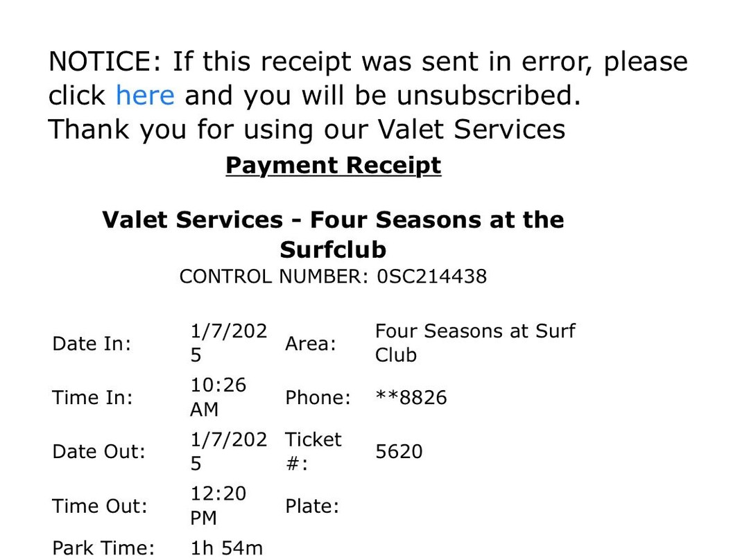Click the "Plate:" label

pos(311,506)
